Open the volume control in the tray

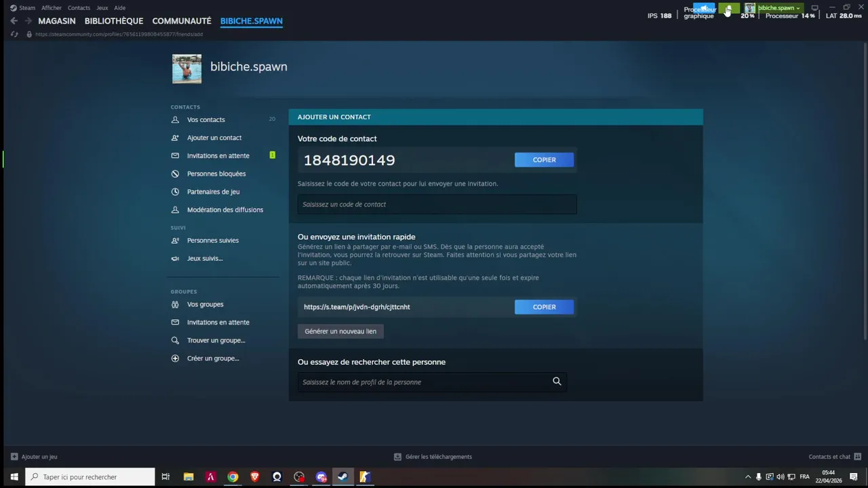[x=780, y=477]
